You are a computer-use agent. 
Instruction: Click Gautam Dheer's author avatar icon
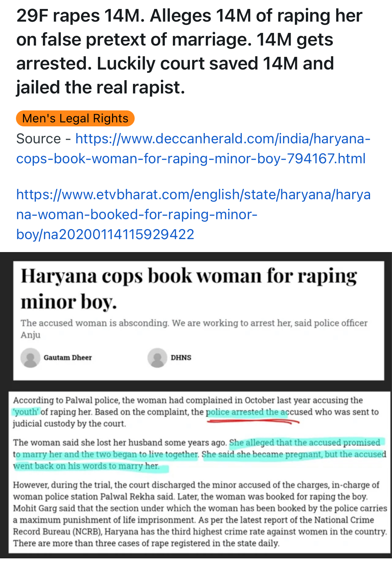[x=30, y=358]
